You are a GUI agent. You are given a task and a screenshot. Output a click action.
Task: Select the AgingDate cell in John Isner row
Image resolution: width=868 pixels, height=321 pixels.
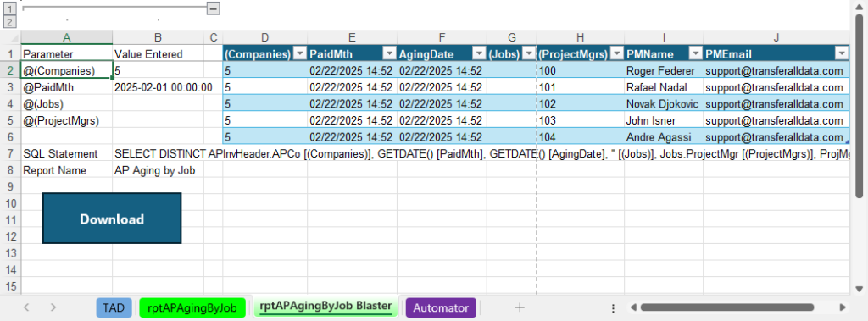pyautogui.click(x=442, y=120)
